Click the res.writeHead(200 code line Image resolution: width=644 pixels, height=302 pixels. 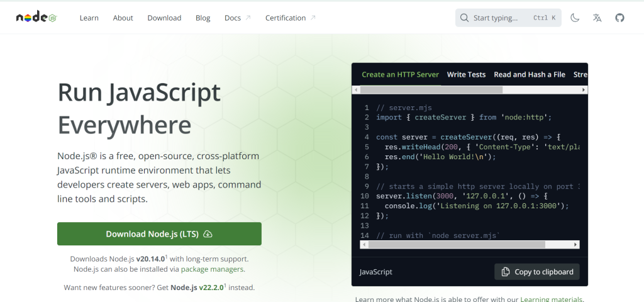tap(482, 147)
